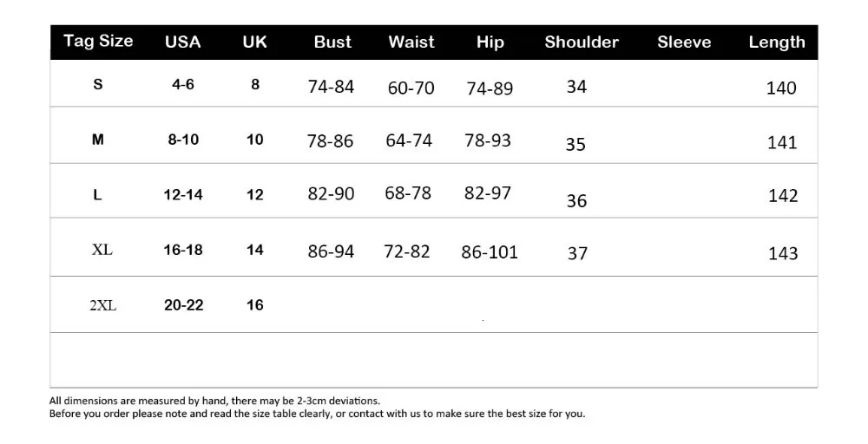This screenshot has width=868, height=444.
Task: Select the 74-84 bust value
Action: [x=331, y=87]
